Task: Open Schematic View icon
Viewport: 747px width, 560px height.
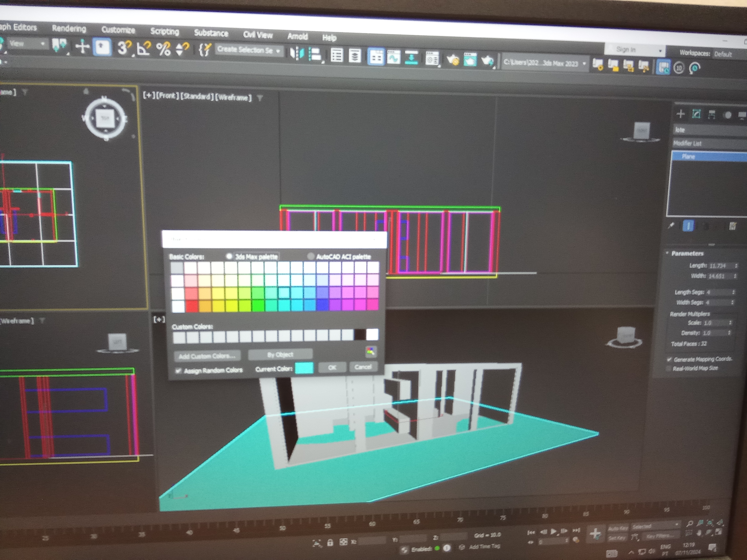Action: pyautogui.click(x=411, y=58)
